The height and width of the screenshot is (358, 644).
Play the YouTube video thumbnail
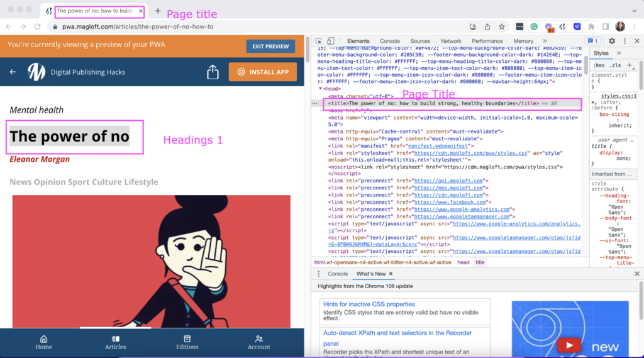pos(569,345)
